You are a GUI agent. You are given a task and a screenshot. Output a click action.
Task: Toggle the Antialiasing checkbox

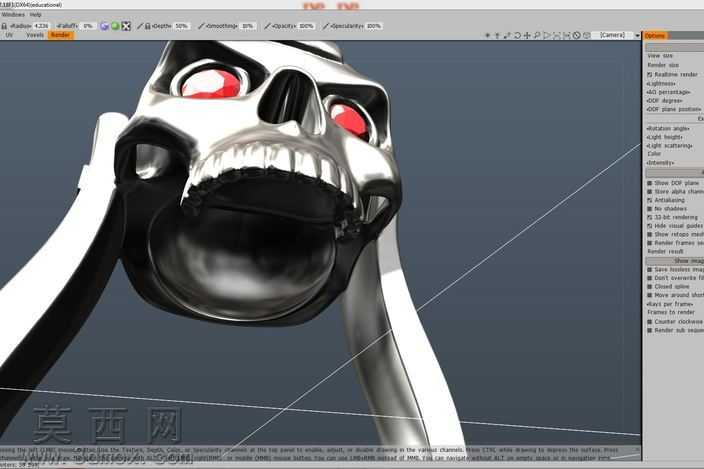point(649,200)
